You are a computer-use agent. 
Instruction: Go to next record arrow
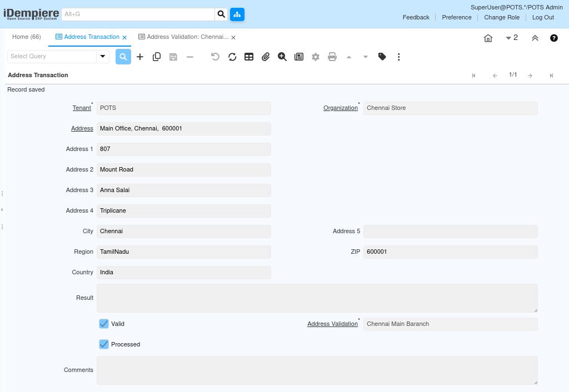[x=530, y=76]
